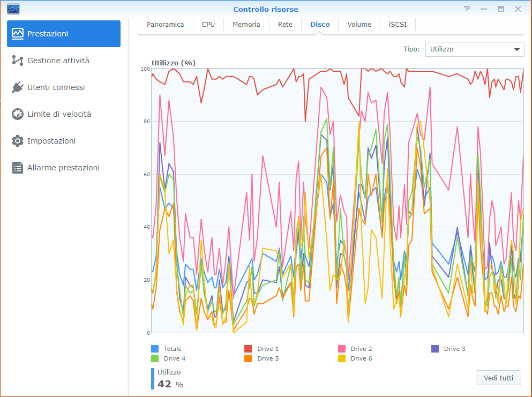Toggle the Drive 2 series in legend
The height and width of the screenshot is (397, 532).
click(x=342, y=349)
